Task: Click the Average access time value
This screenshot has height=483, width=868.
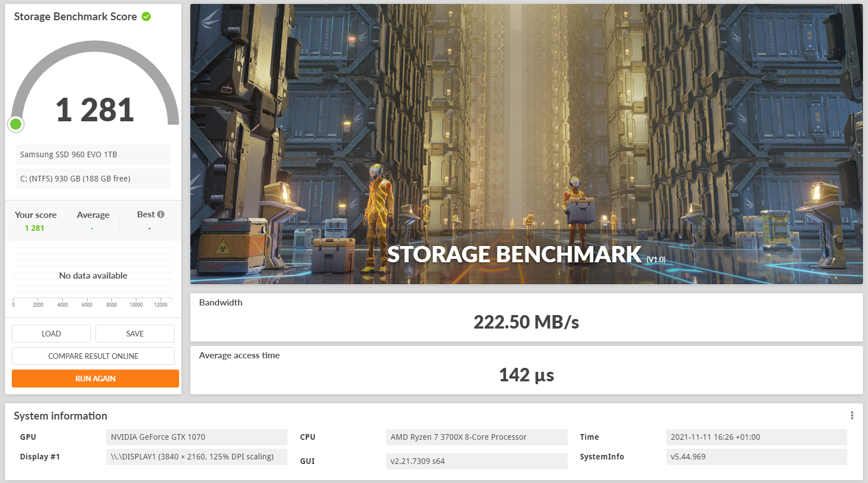Action: pyautogui.click(x=526, y=375)
